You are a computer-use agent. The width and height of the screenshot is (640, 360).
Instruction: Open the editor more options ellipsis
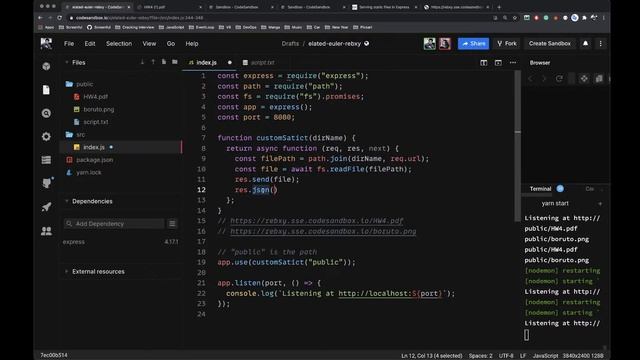513,62
